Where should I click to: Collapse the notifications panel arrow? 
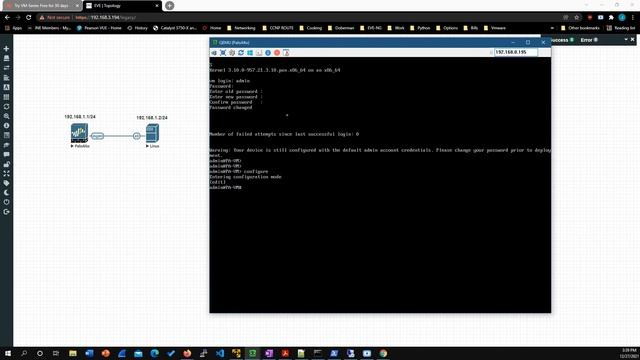626,40
